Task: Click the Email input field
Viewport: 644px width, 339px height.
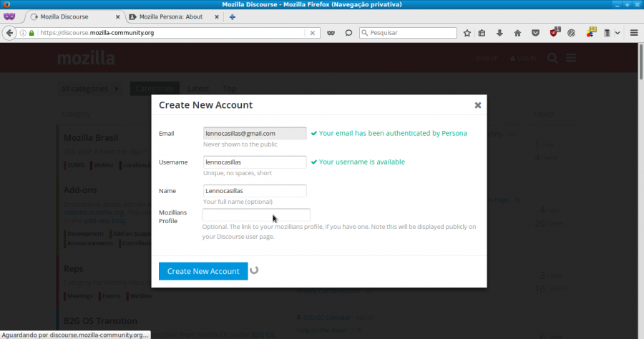Action: [255, 134]
